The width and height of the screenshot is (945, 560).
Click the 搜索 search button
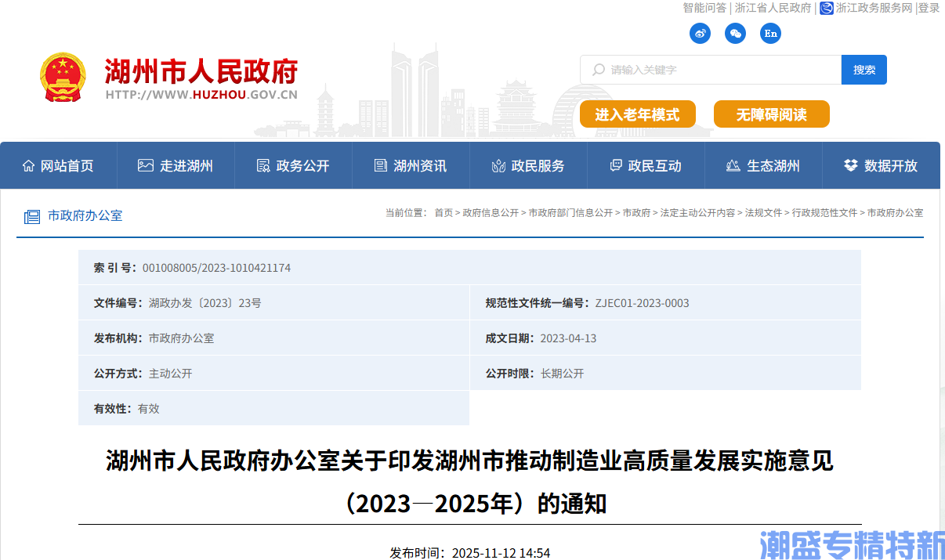pyautogui.click(x=864, y=70)
